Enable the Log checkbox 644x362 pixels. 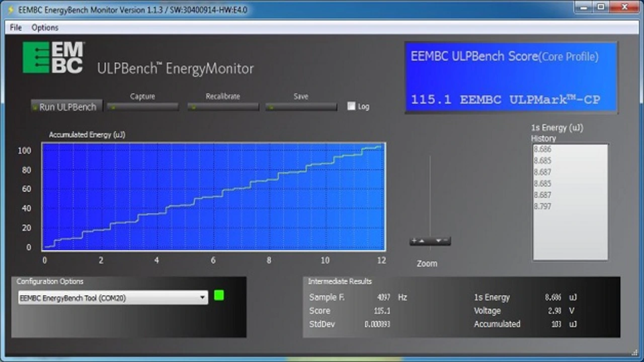pyautogui.click(x=351, y=106)
